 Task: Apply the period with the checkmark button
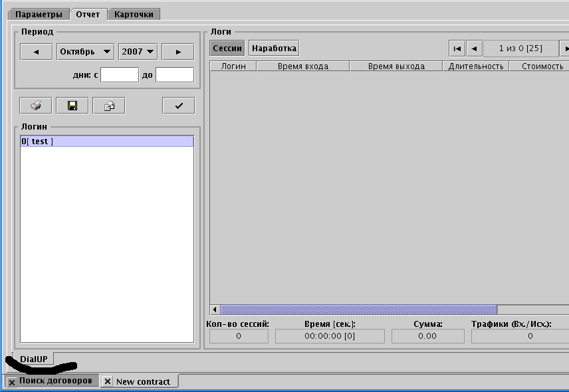178,106
